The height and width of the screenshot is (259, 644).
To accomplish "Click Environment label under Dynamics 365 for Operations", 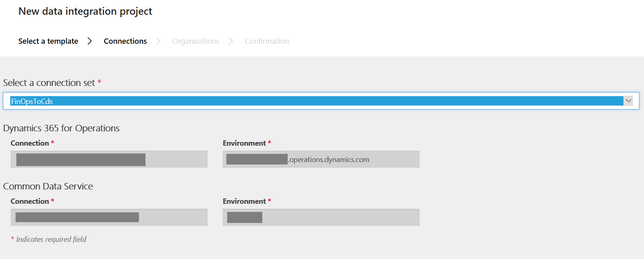I will click(x=244, y=143).
